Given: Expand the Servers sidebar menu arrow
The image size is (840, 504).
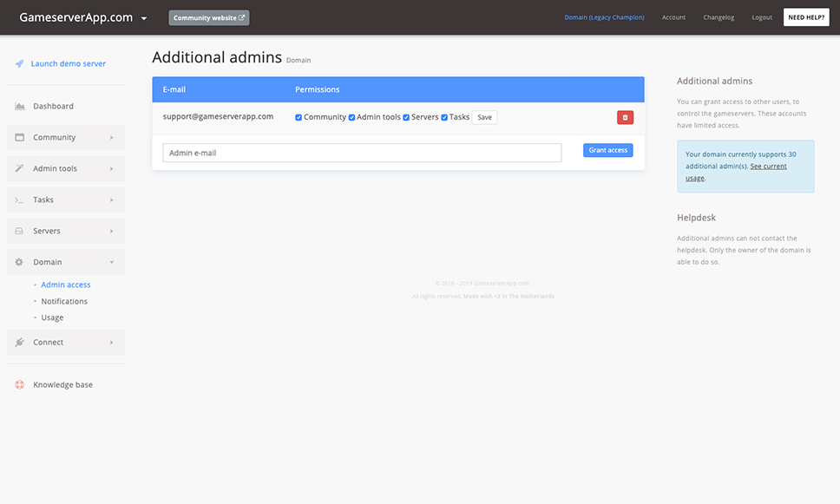Looking at the screenshot, I should [111, 231].
